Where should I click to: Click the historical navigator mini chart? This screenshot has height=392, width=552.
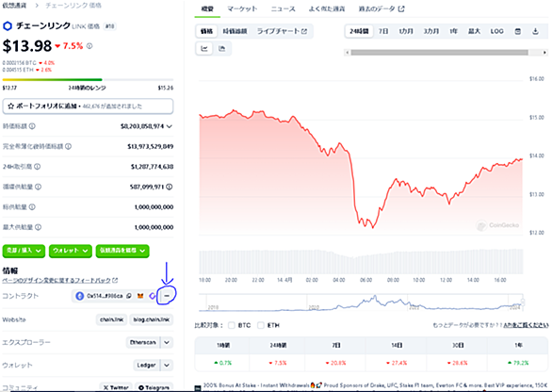[x=361, y=302]
